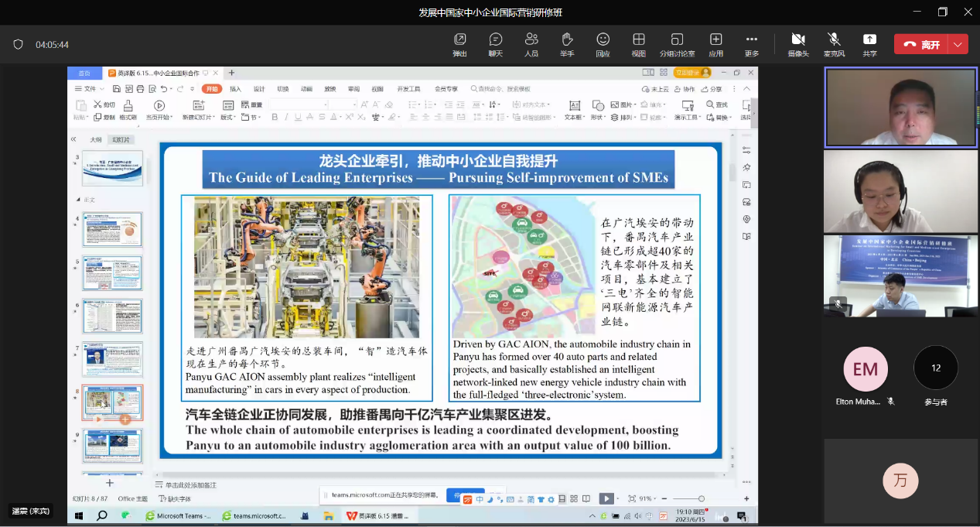Open the 设计 (Design) ribbon tab
Screen dimensions: 980x527
259,89
